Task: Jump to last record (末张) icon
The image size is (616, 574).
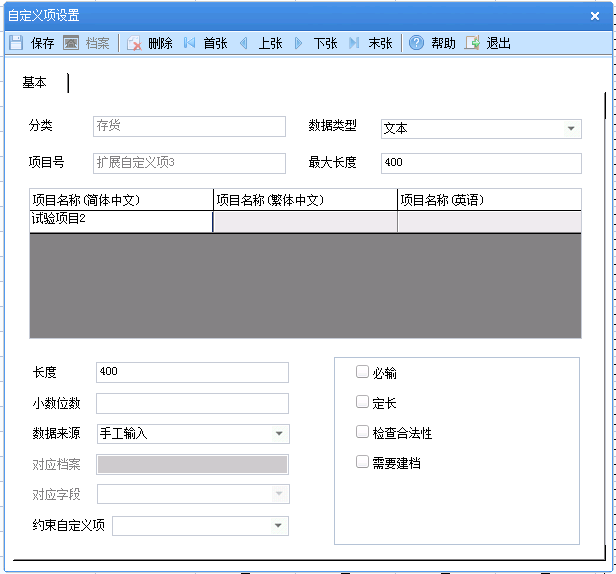Action: (354, 43)
